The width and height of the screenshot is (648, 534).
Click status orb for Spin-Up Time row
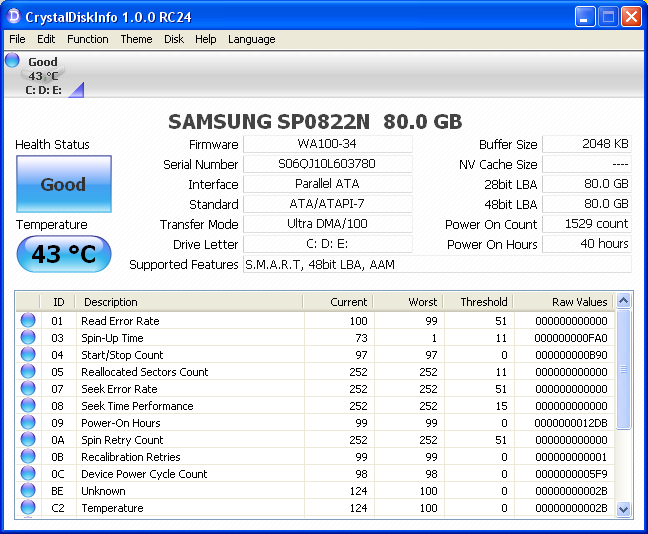coord(28,337)
